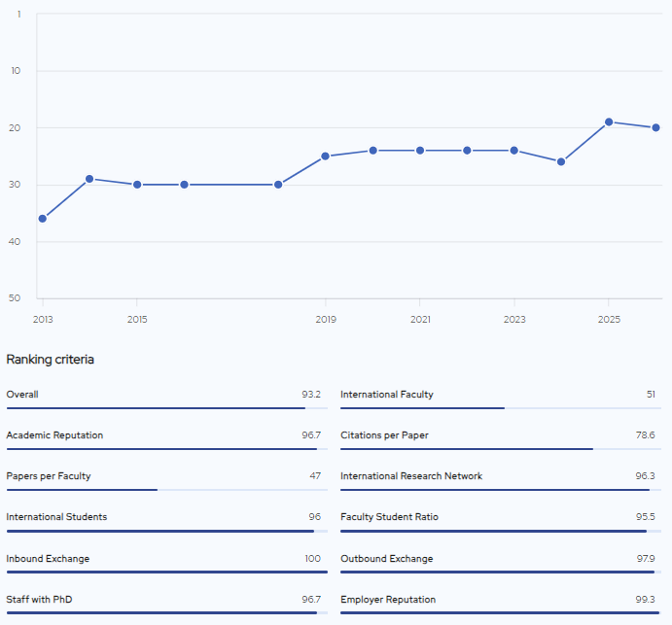672x625 pixels.
Task: Click the Papers per Faculty score bar
Action: (x=166, y=490)
